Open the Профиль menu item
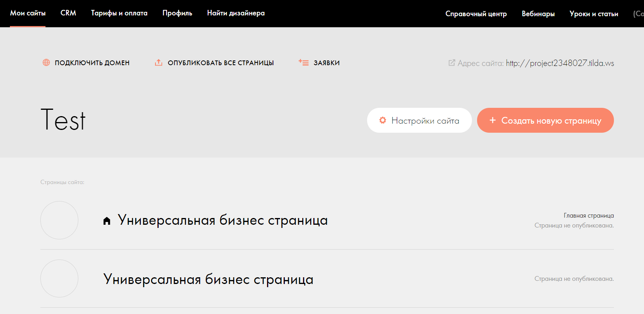The height and width of the screenshot is (314, 644). point(177,13)
